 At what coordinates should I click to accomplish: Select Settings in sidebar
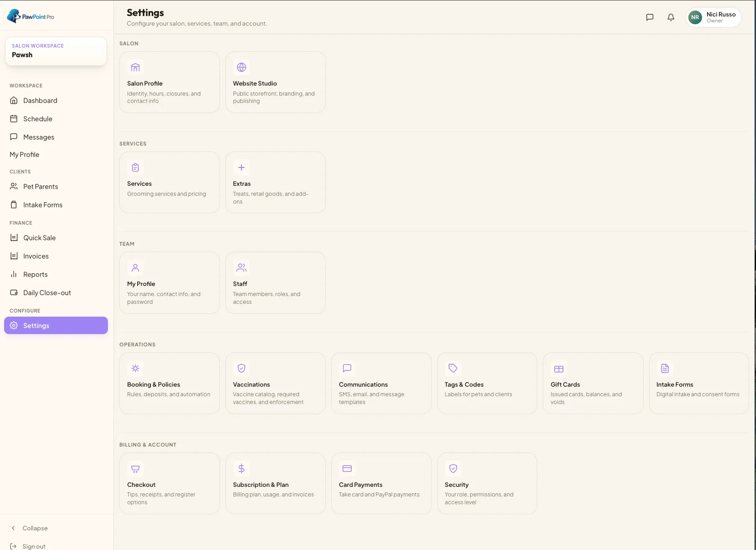coord(56,325)
